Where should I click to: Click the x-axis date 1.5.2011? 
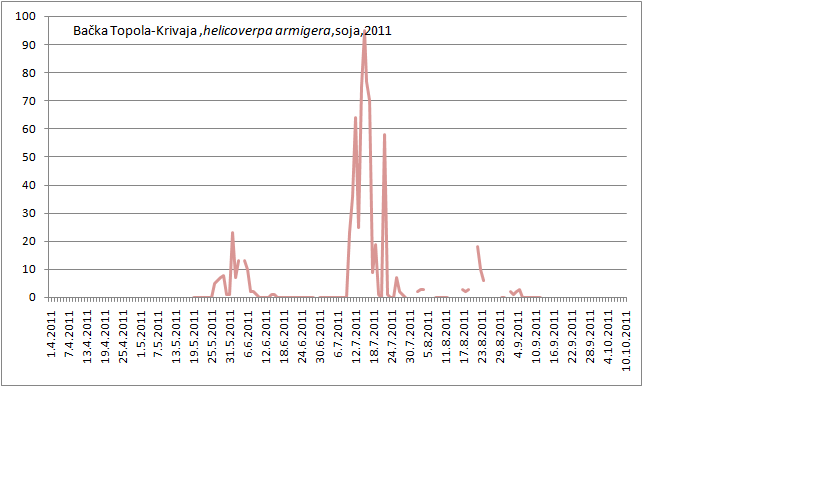click(141, 340)
